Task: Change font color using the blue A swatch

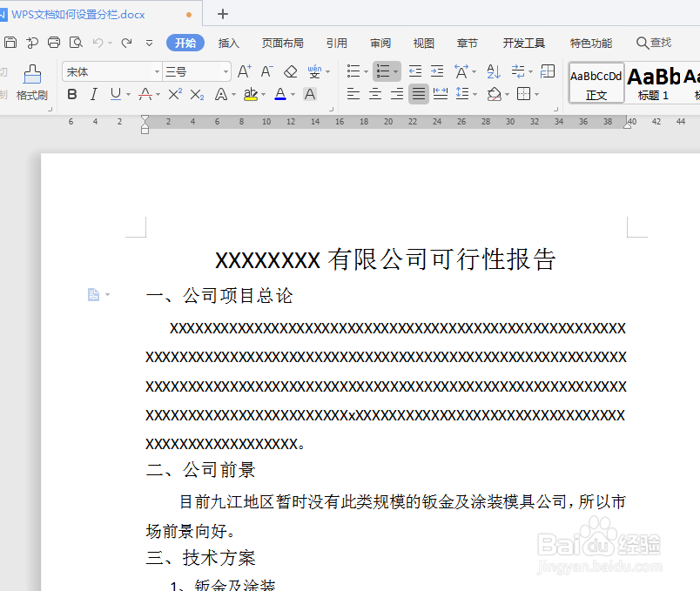Action: [280, 92]
